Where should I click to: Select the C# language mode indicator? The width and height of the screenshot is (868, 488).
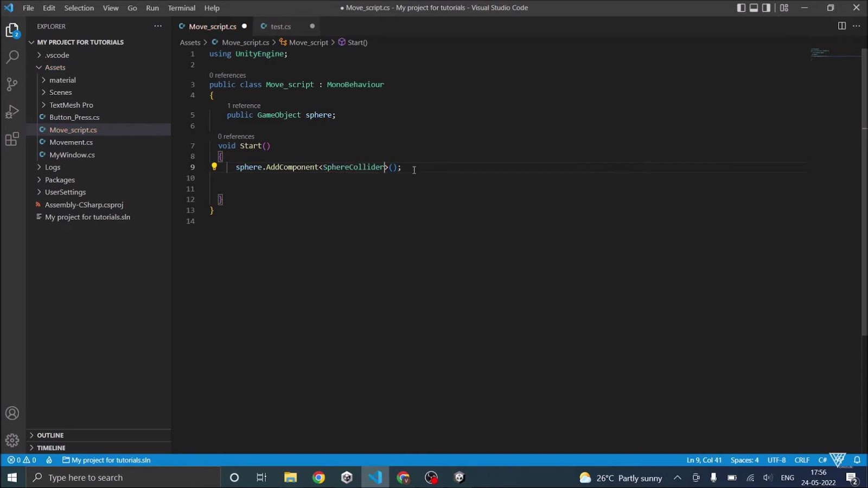[x=821, y=460]
